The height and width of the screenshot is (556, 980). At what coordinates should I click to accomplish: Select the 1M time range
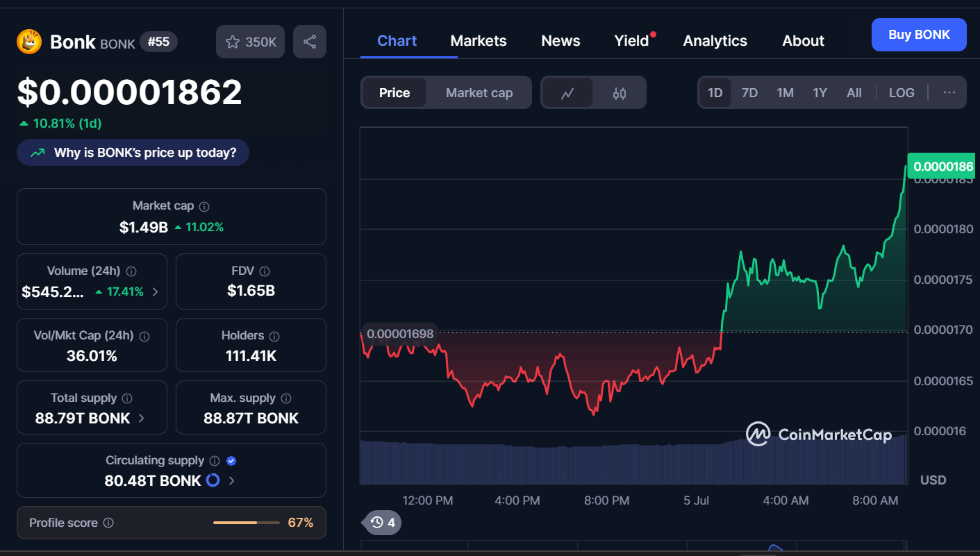pyautogui.click(x=785, y=93)
